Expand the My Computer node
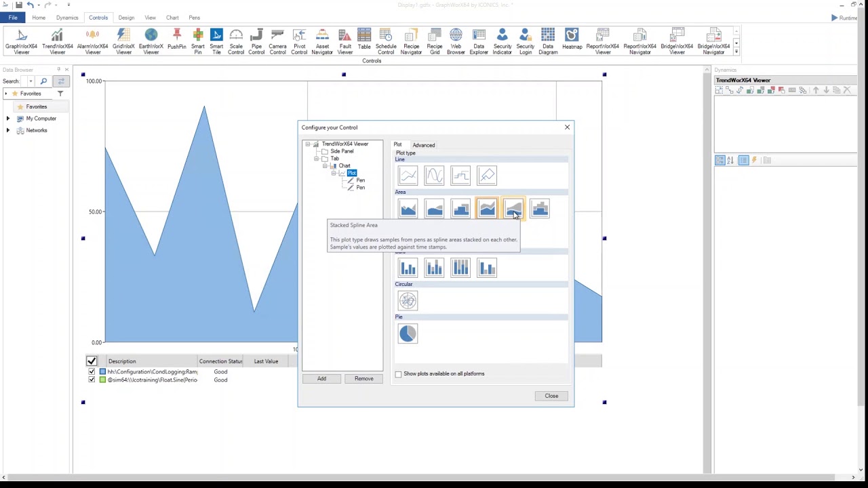 pos(7,119)
